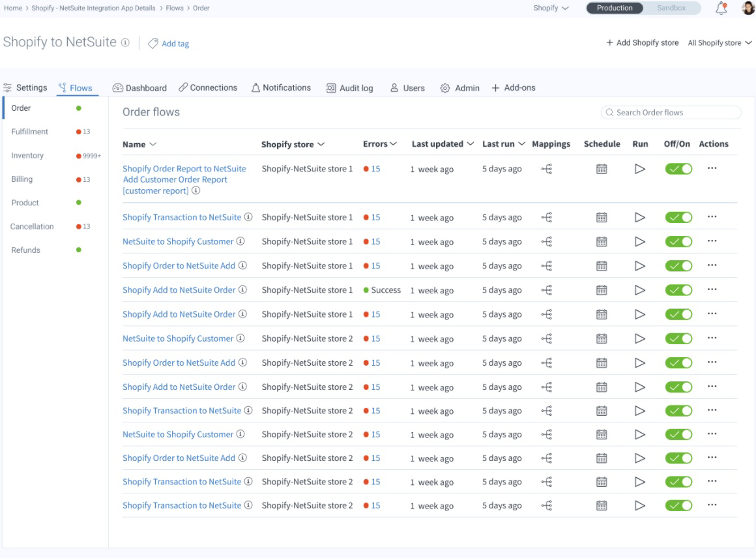Show info for Shopify Transaction to NetSuite store 1

click(248, 217)
